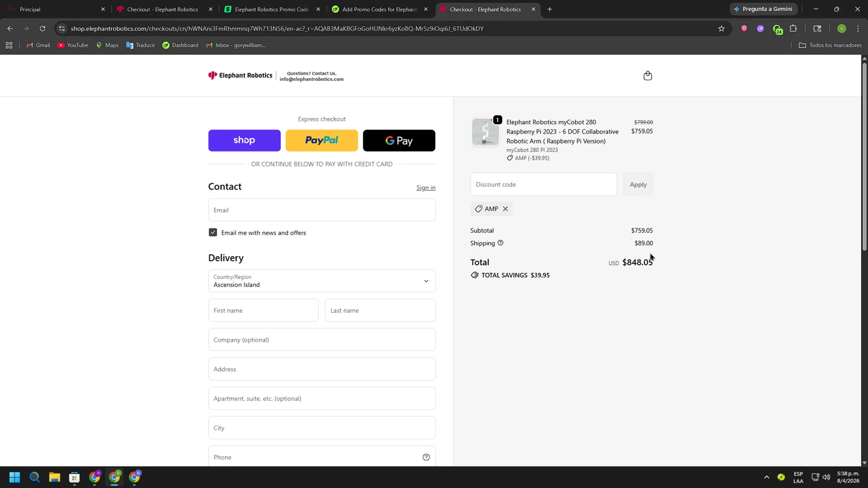Expand the Country/Region dropdown
This screenshot has width=868, height=488.
pyautogui.click(x=322, y=281)
